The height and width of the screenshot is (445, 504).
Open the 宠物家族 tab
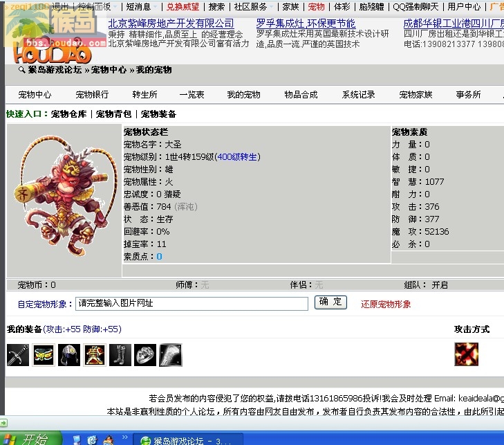(x=416, y=95)
